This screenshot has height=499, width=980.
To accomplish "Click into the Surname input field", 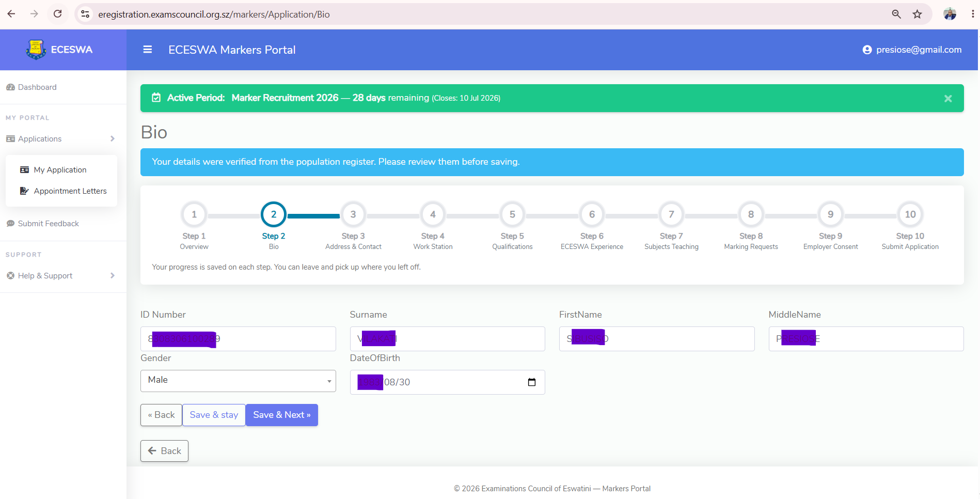I will point(447,339).
